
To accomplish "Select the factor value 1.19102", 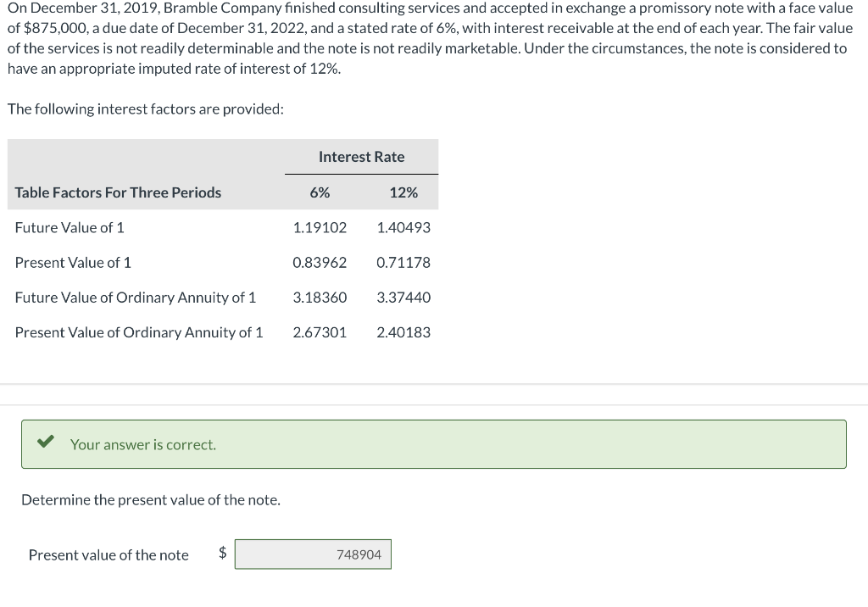I will [x=320, y=227].
